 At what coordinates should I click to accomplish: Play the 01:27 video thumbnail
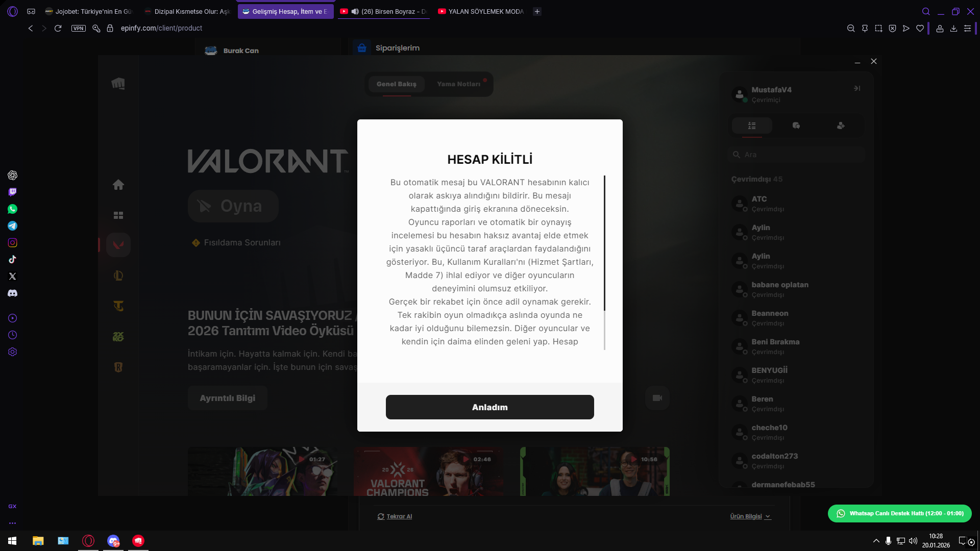262,471
